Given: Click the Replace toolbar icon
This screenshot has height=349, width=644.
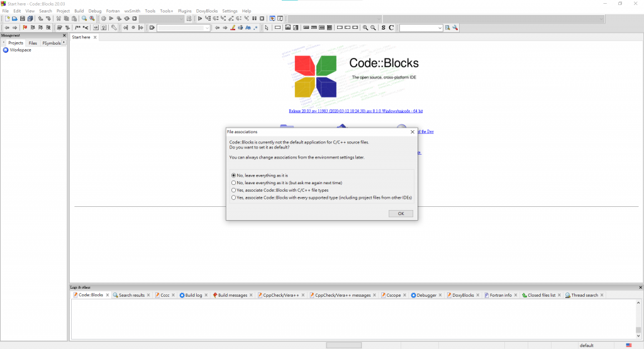Looking at the screenshot, I should tap(92, 18).
